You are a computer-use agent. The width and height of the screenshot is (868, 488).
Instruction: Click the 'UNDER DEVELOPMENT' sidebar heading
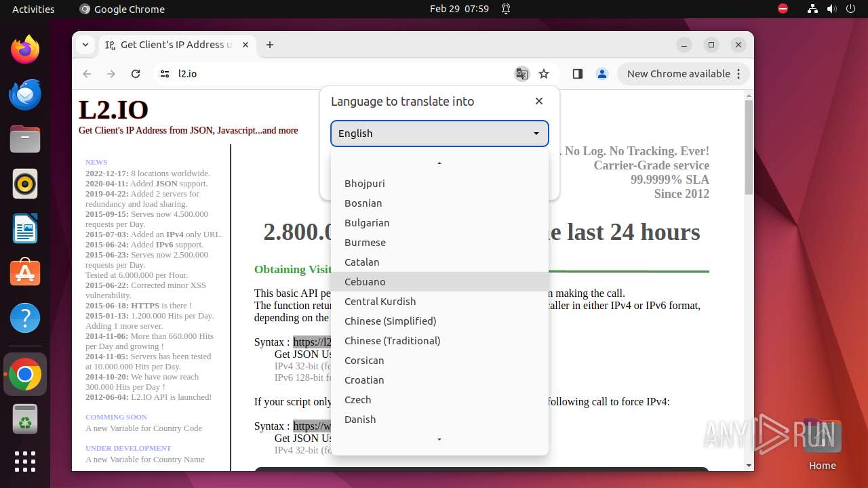[x=128, y=448]
